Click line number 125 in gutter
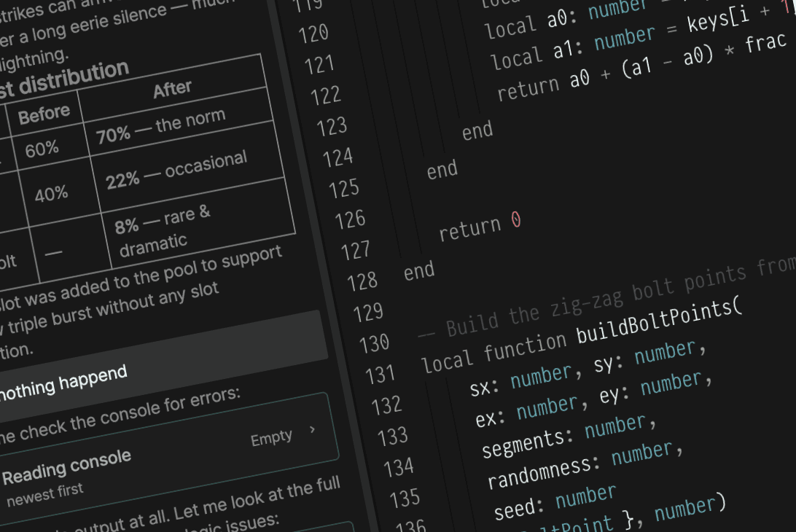The width and height of the screenshot is (796, 532). (x=343, y=189)
